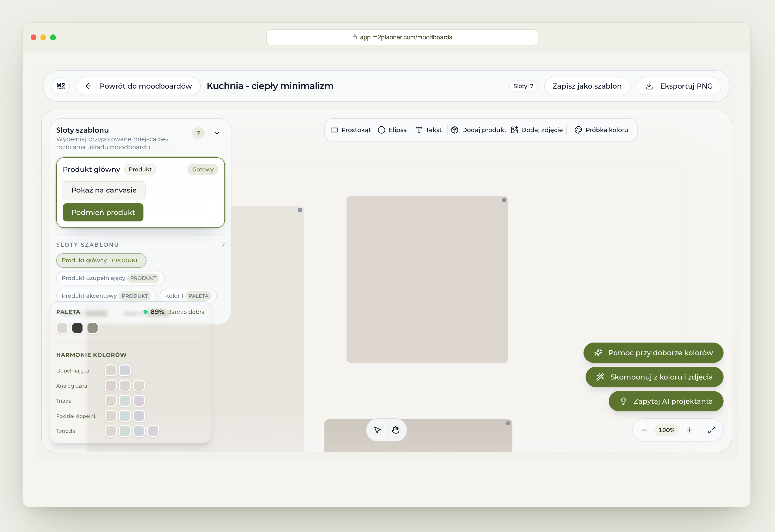Click Eksportuj PNG button
The height and width of the screenshot is (532, 775).
pos(679,86)
